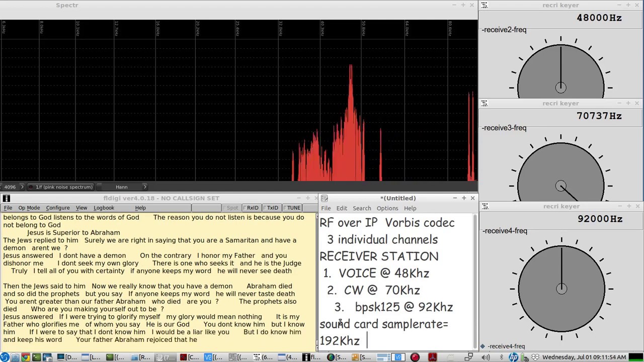The height and width of the screenshot is (362, 644).
Task: Open the text editor Search menu
Action: point(362,208)
